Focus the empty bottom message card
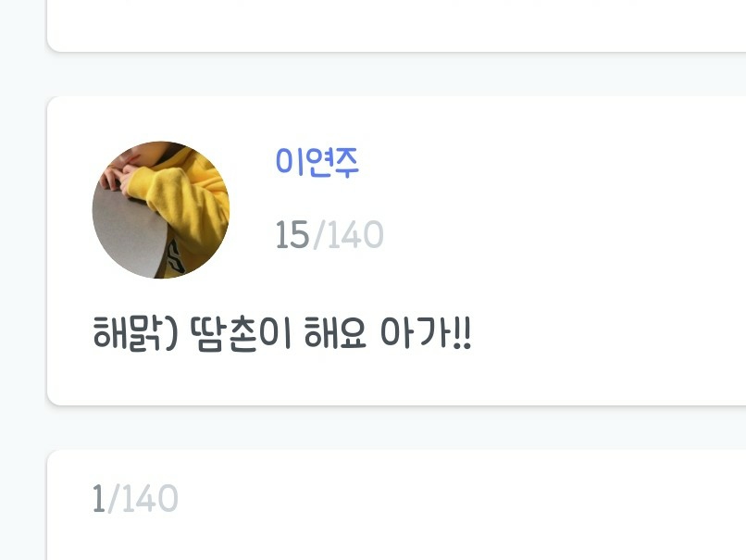Viewport: 746px width, 560px height. pyautogui.click(x=396, y=504)
